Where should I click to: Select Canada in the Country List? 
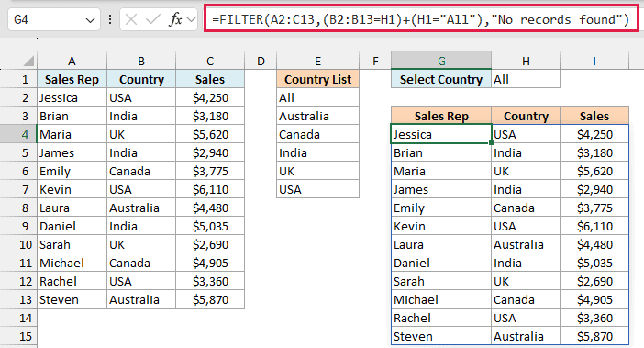318,134
